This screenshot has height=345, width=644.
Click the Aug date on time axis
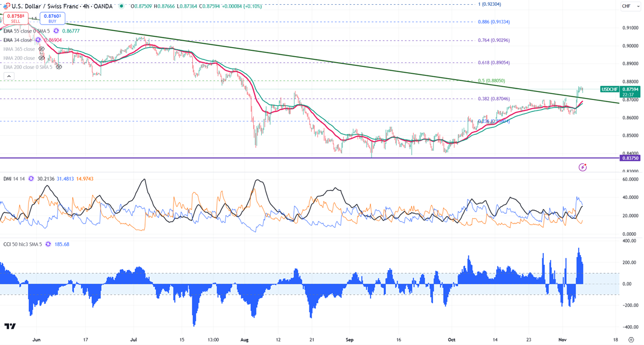point(244,339)
